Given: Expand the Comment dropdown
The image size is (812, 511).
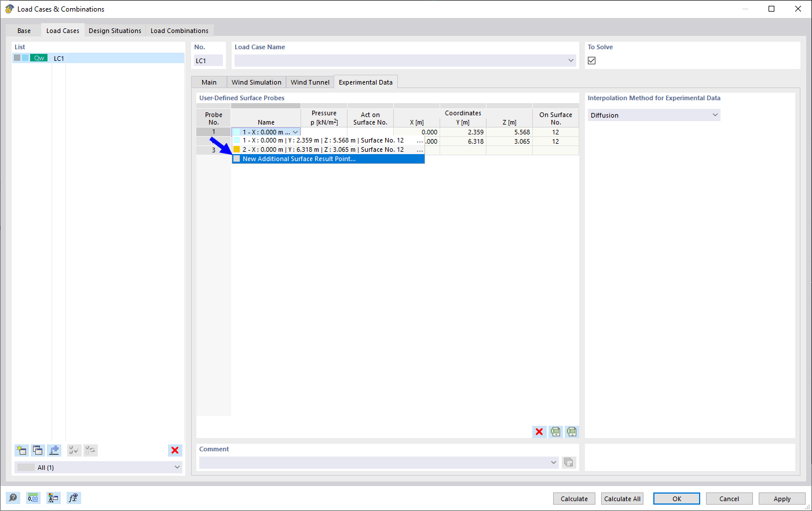Looking at the screenshot, I should [x=554, y=462].
